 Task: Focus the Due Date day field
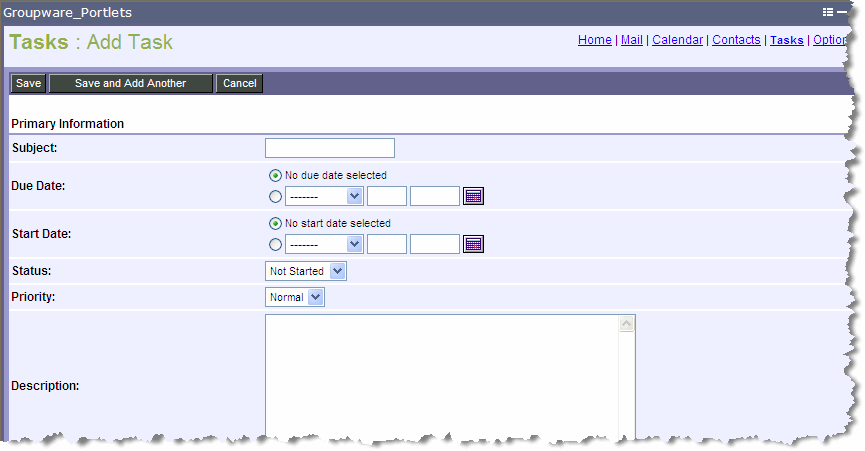coord(387,196)
